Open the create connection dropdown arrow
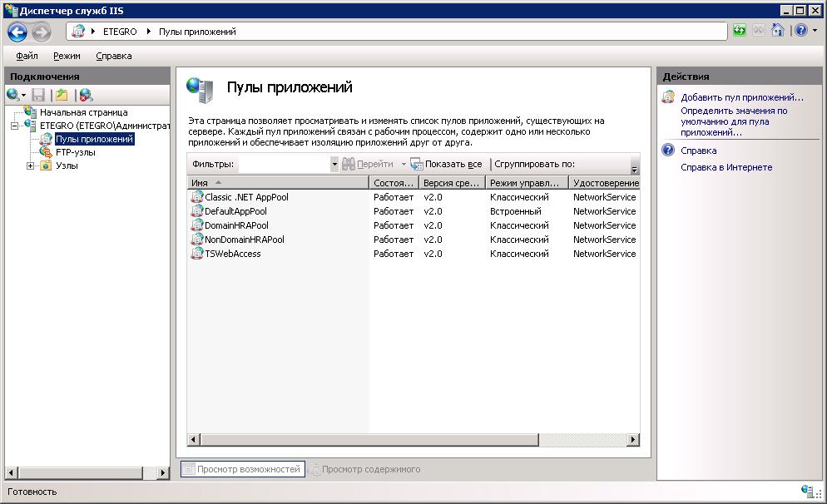The height and width of the screenshot is (504, 827). pyautogui.click(x=23, y=96)
